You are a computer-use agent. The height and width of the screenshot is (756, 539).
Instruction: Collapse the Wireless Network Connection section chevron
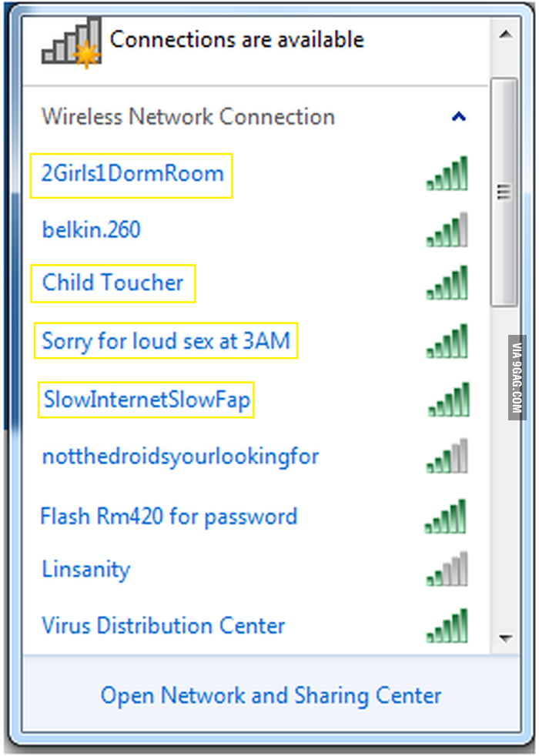[458, 116]
